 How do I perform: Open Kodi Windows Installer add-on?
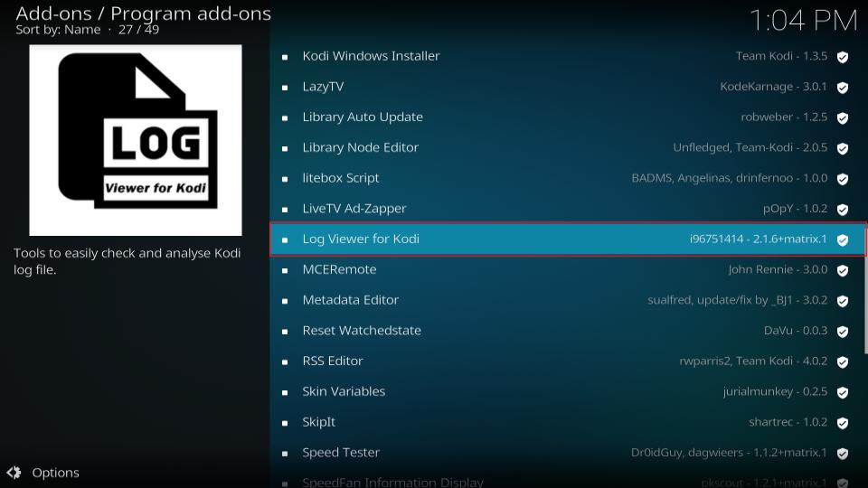click(568, 56)
